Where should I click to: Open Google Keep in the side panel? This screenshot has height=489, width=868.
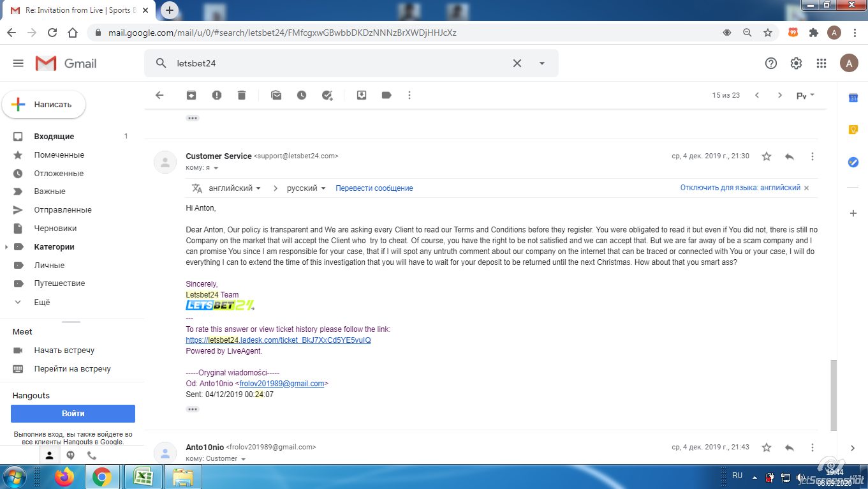coord(853,130)
